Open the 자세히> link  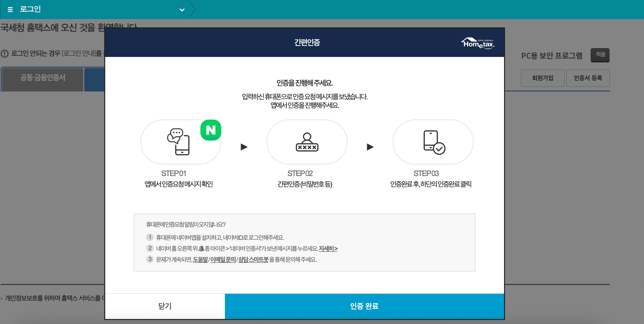(x=328, y=248)
